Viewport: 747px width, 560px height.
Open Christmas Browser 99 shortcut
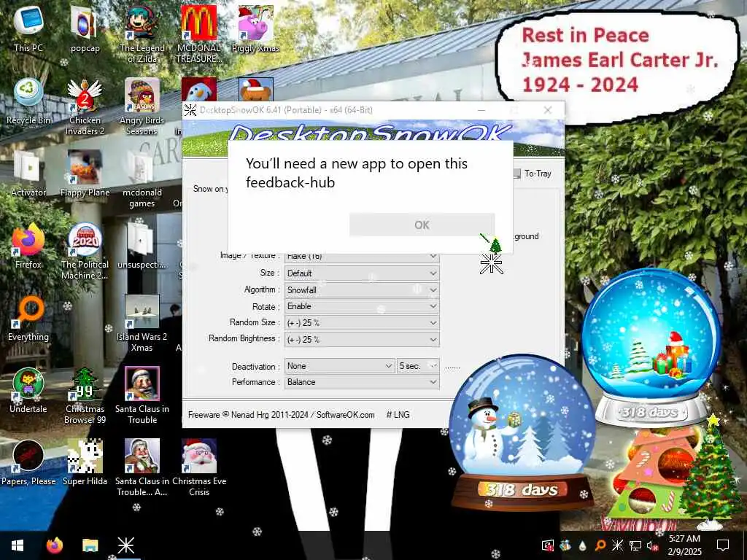85,395
